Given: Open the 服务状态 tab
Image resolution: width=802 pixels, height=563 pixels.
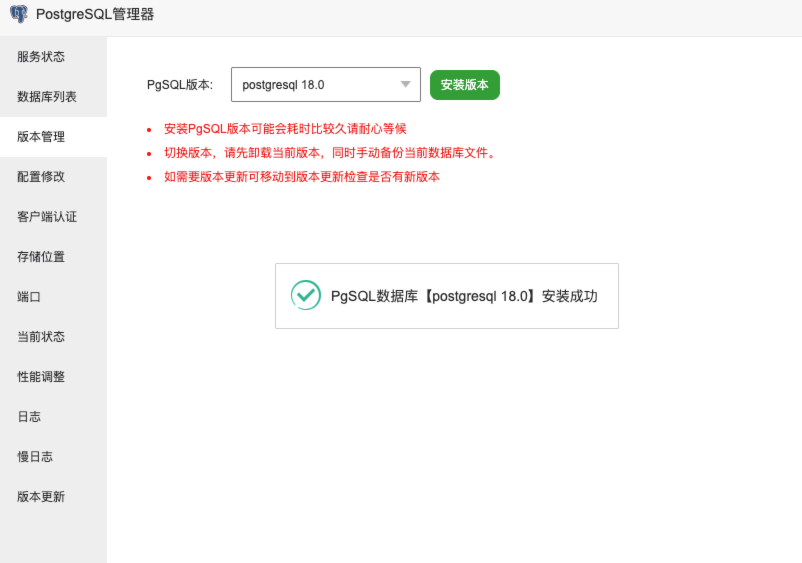Looking at the screenshot, I should (x=53, y=56).
